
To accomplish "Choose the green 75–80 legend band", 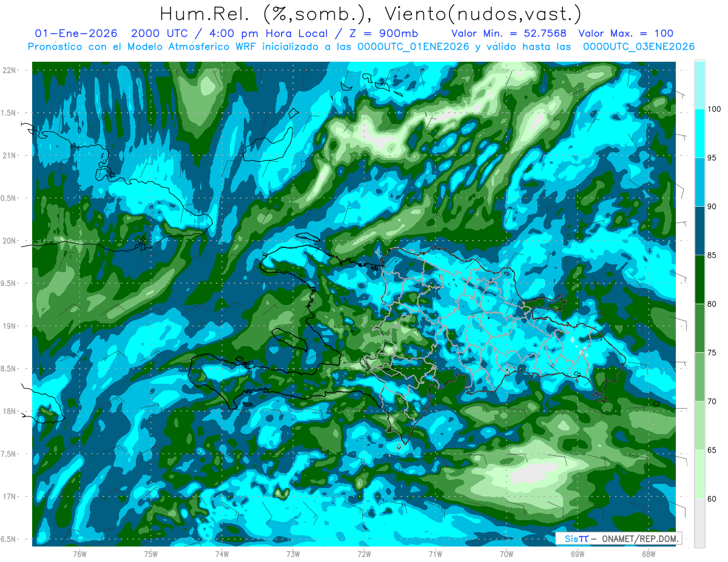I will [699, 328].
